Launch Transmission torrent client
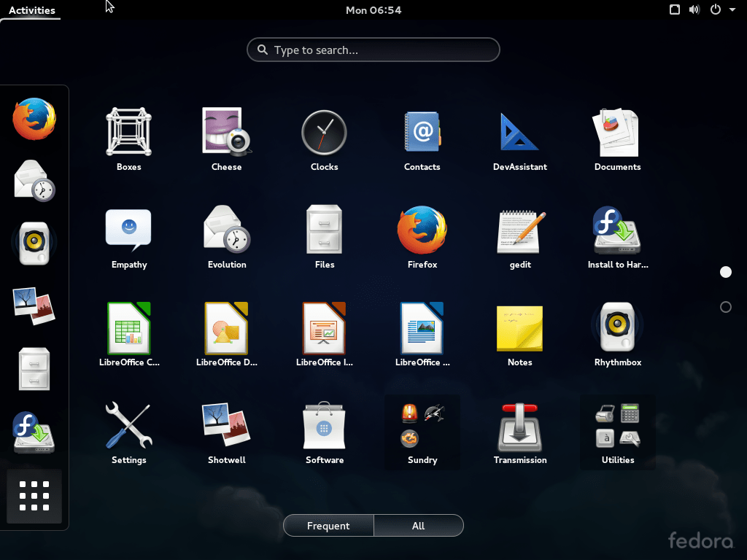This screenshot has width=747, height=560. point(519,432)
